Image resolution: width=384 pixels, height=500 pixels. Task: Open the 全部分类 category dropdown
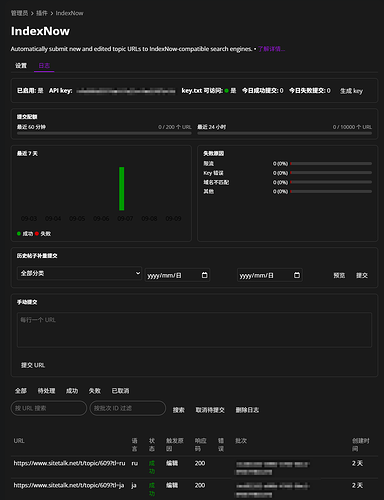coord(79,273)
